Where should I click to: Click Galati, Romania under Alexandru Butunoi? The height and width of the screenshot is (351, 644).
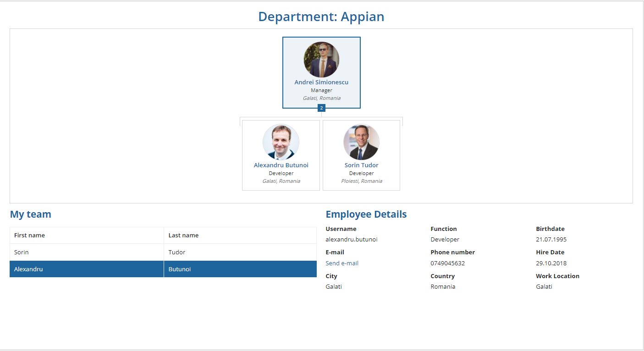click(281, 181)
